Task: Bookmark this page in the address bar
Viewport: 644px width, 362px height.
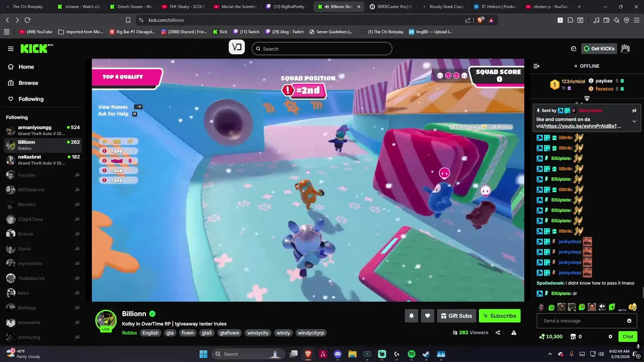Action: (x=128, y=20)
